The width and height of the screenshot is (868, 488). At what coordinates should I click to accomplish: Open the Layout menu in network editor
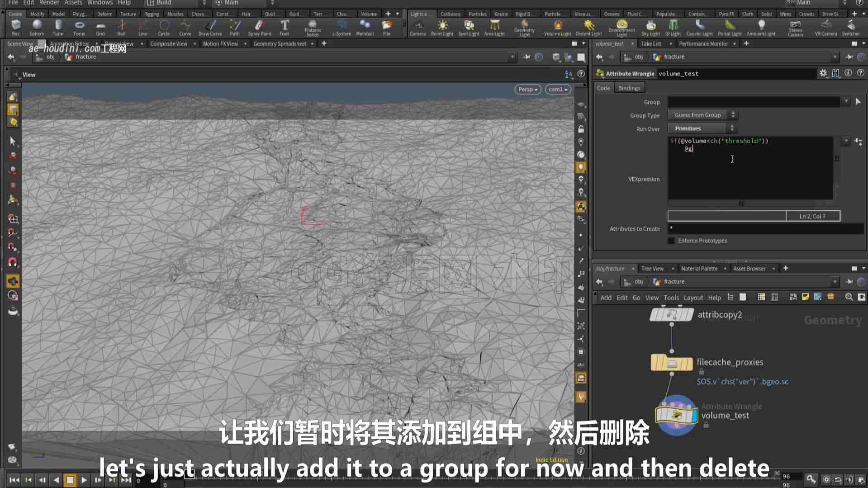coord(693,298)
